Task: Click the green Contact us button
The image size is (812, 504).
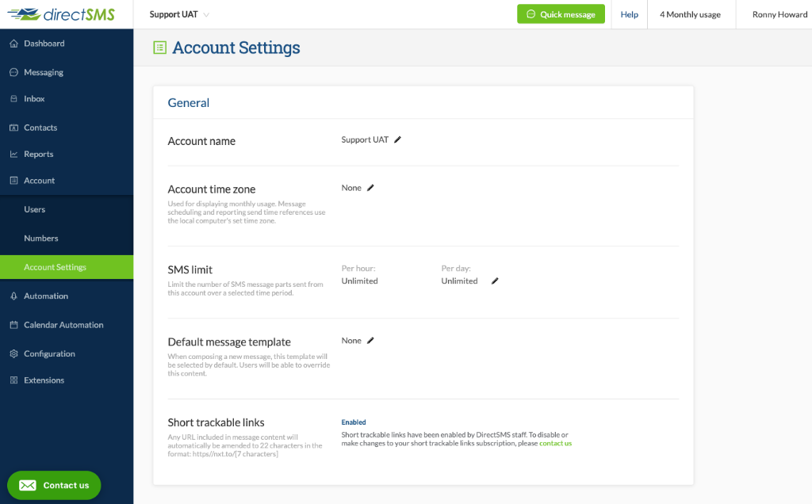Action: [x=54, y=485]
